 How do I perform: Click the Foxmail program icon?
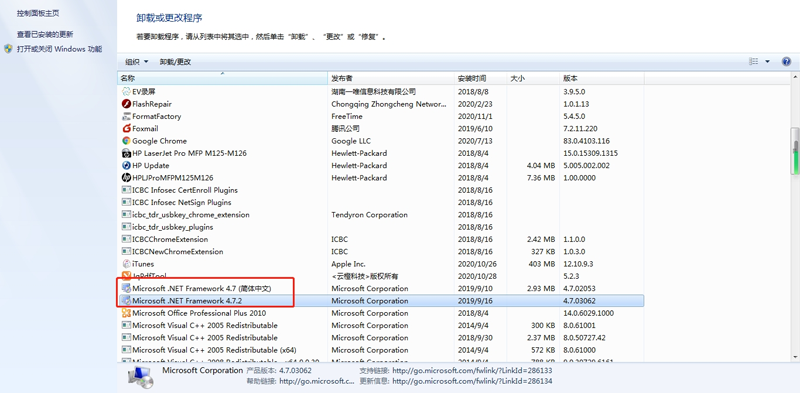coord(127,129)
